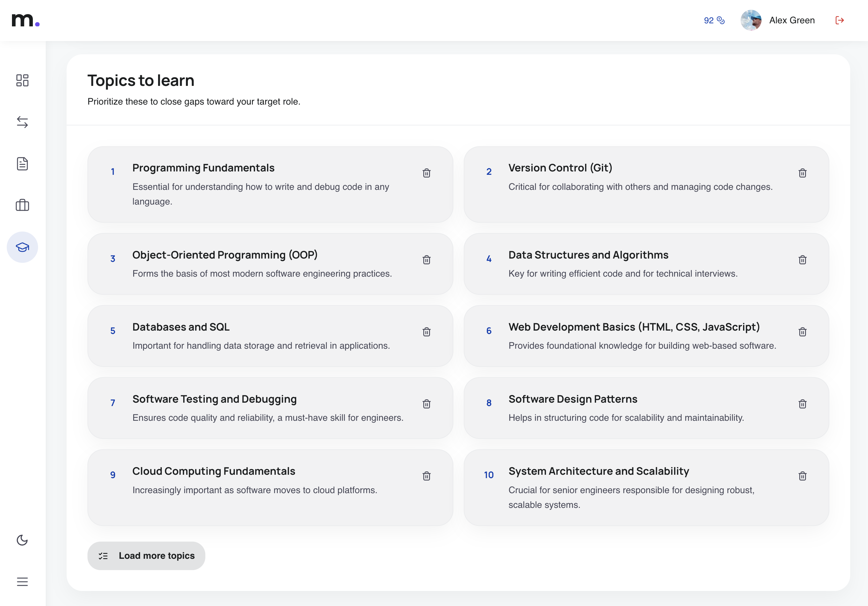Log out using the red logout icon
The height and width of the screenshot is (606, 868).
(839, 20)
